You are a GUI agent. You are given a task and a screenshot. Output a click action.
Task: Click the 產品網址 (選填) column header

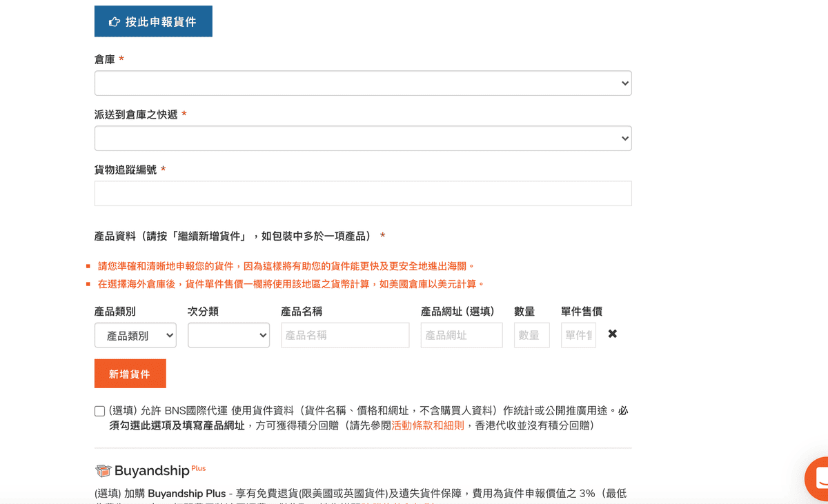click(x=457, y=312)
